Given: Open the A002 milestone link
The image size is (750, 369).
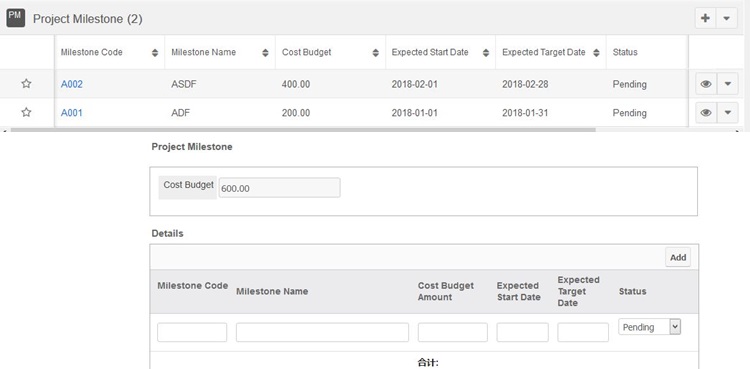Looking at the screenshot, I should click(x=72, y=84).
